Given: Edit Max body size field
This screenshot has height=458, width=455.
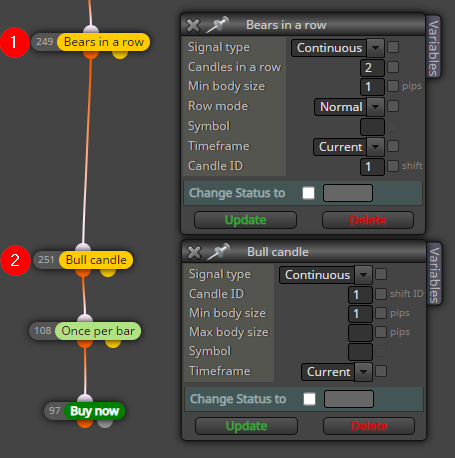Looking at the screenshot, I should point(360,333).
